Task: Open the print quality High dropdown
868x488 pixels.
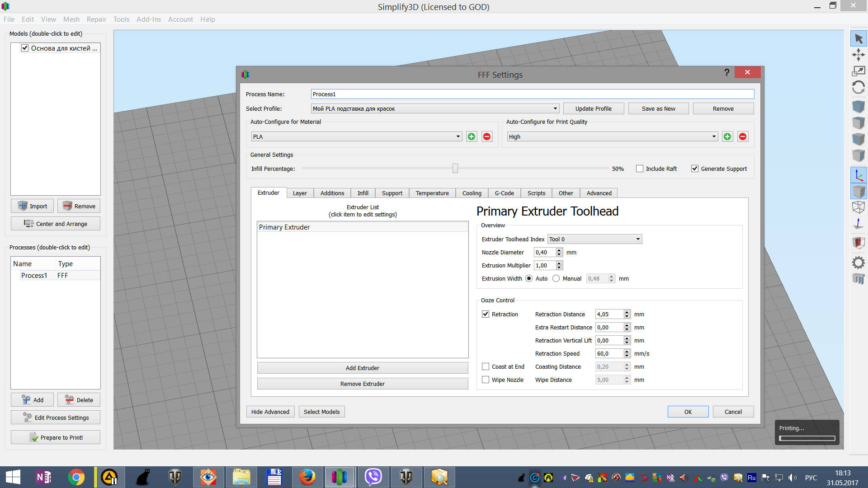Action: [612, 136]
